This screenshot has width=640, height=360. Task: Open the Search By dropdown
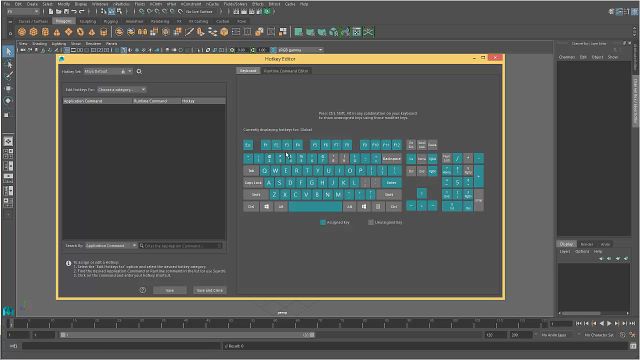pos(111,246)
